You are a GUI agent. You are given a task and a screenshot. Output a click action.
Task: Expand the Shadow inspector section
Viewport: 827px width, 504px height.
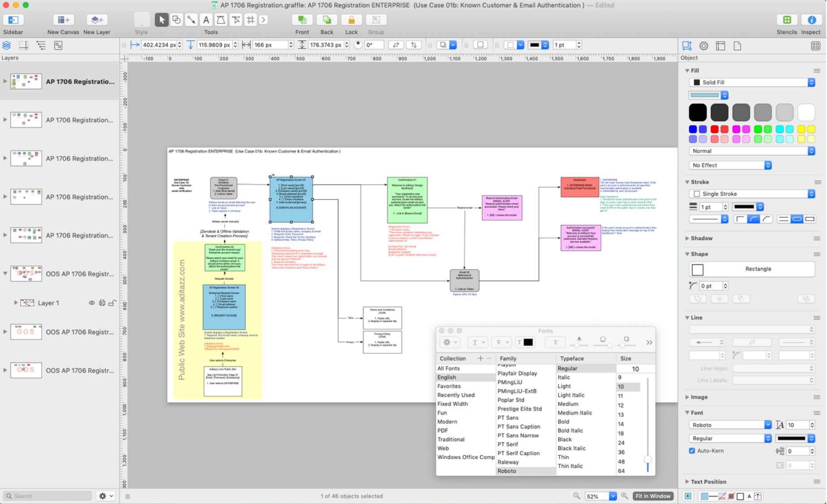687,238
